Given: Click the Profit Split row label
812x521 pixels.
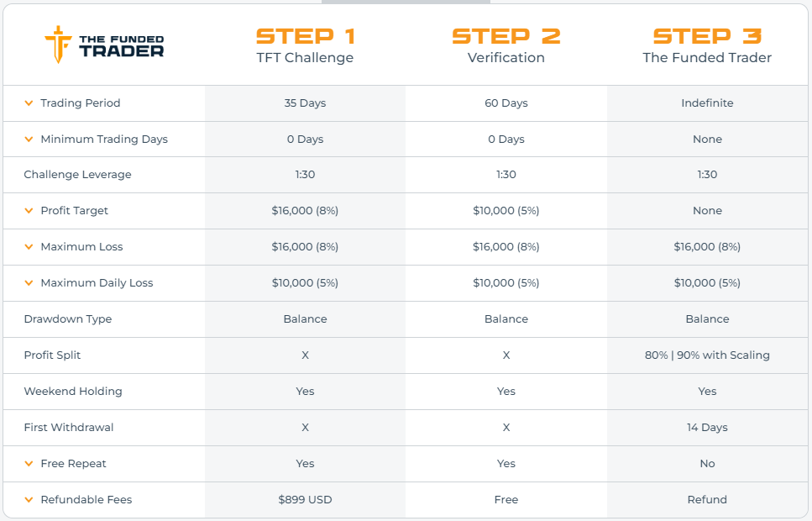Looking at the screenshot, I should click(x=52, y=355).
